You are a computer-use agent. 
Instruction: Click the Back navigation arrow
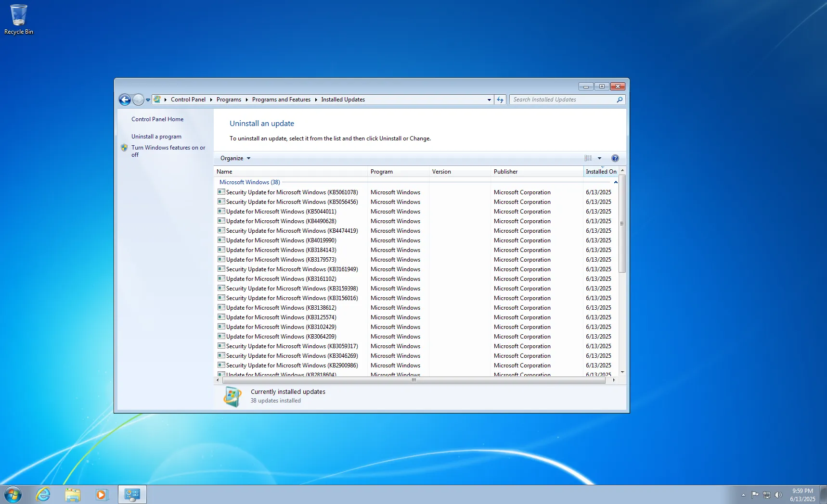click(x=125, y=100)
